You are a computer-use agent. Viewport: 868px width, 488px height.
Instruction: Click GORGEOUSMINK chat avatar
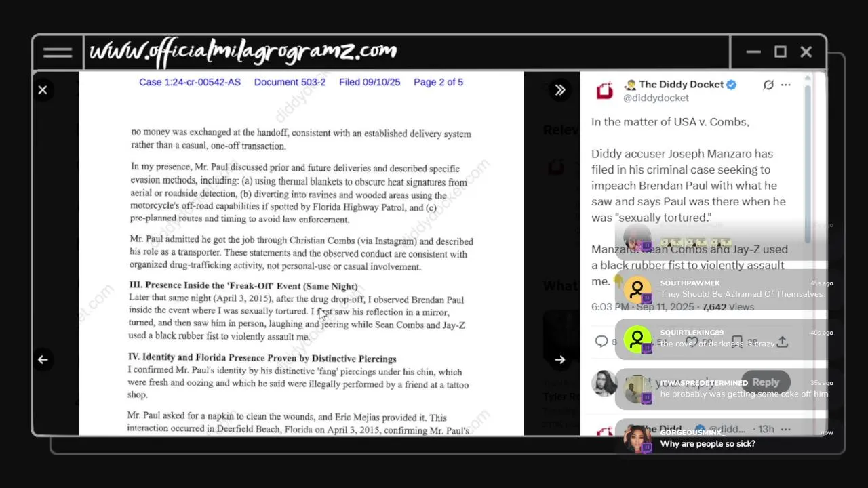(637, 439)
